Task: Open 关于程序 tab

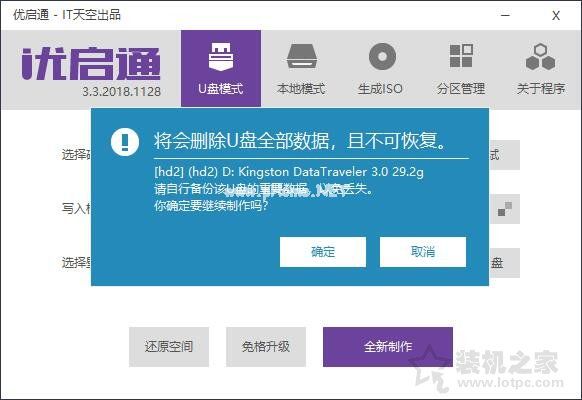Action: (x=541, y=68)
